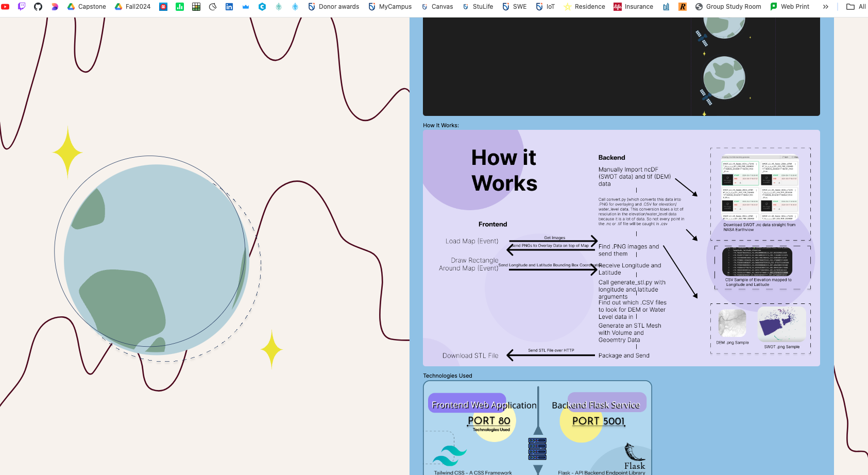Click the 'Technologies Used' section heading
The width and height of the screenshot is (868, 475).
click(448, 376)
